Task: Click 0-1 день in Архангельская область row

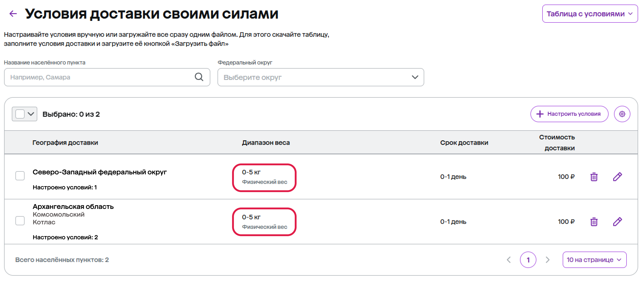Action: (x=453, y=222)
